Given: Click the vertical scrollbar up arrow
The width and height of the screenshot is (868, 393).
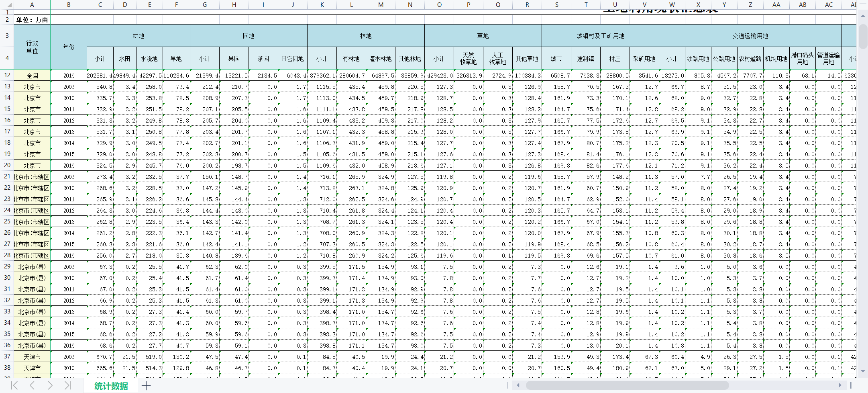Looking at the screenshot, I should tap(862, 16).
